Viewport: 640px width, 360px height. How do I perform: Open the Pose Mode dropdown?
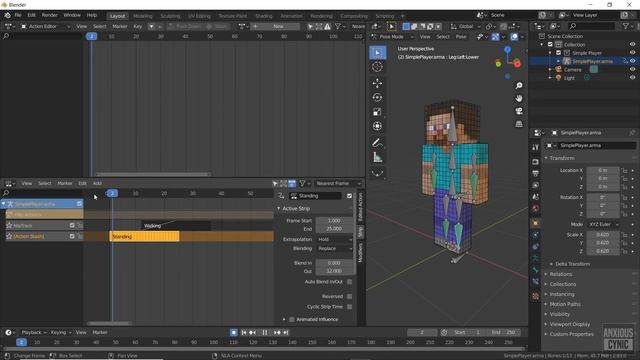click(x=392, y=37)
